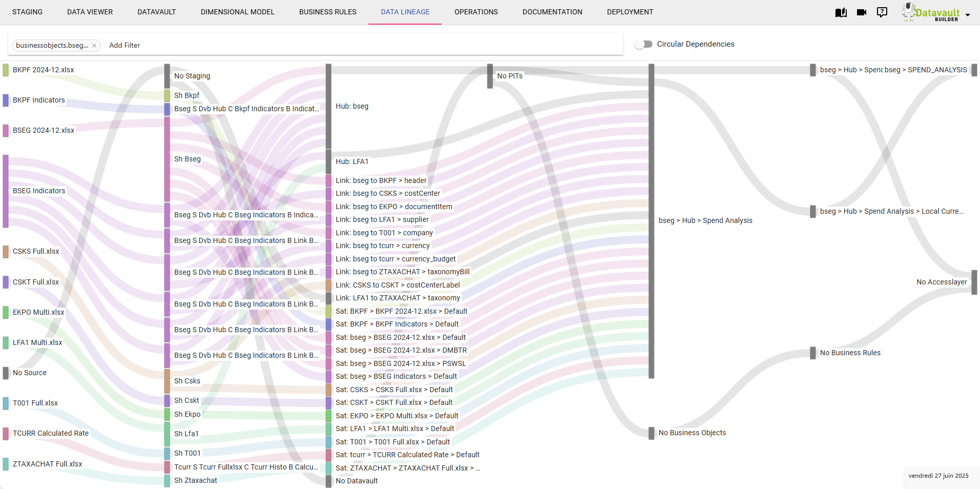
Task: Select the Hub: bseg node
Action: pos(329,106)
